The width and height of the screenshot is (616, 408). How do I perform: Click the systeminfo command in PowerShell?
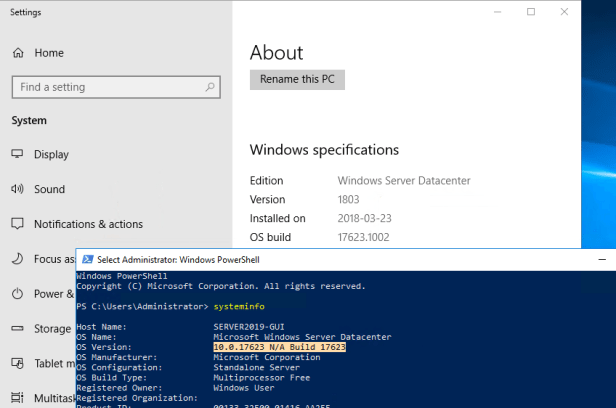click(x=239, y=306)
